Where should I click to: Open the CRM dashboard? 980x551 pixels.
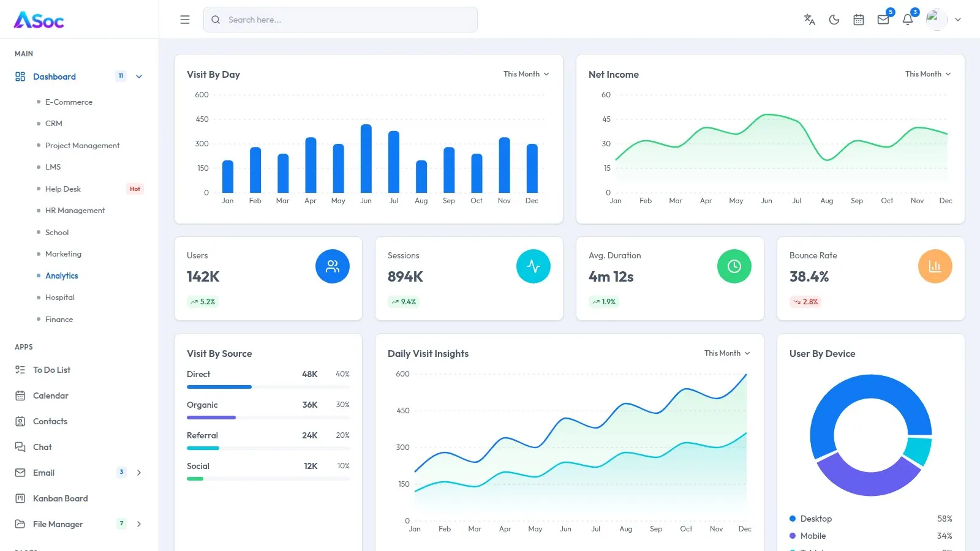coord(54,124)
